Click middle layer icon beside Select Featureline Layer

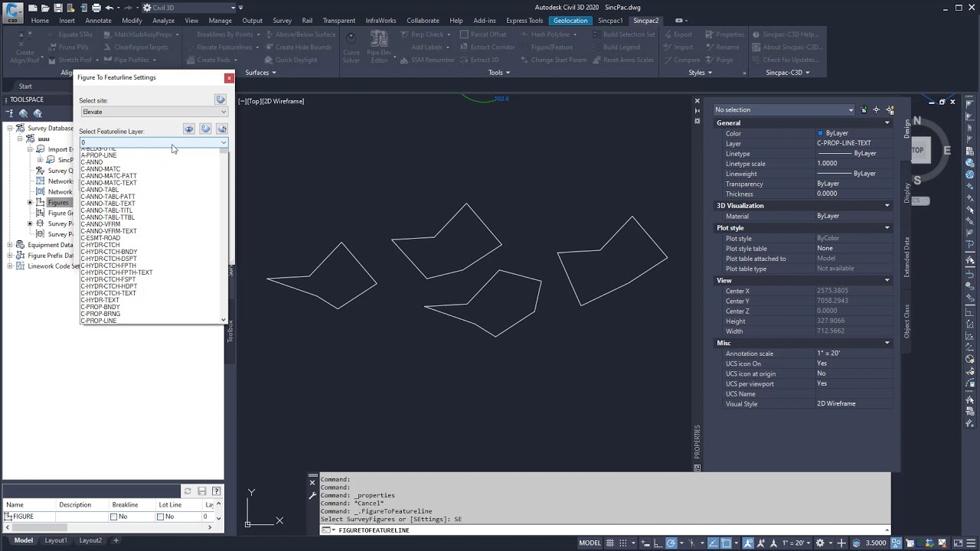coord(205,129)
